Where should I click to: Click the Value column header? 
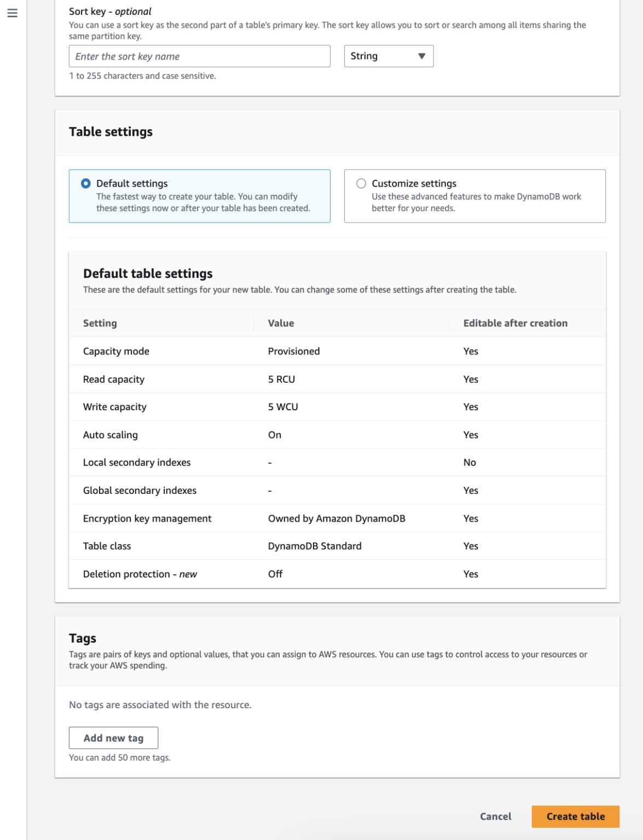point(281,323)
